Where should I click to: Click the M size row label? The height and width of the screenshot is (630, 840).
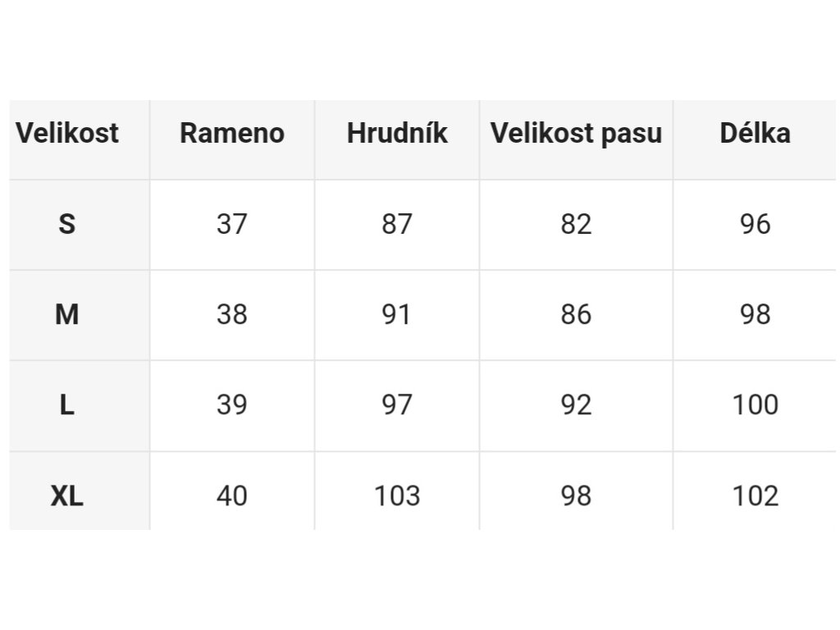click(x=67, y=314)
